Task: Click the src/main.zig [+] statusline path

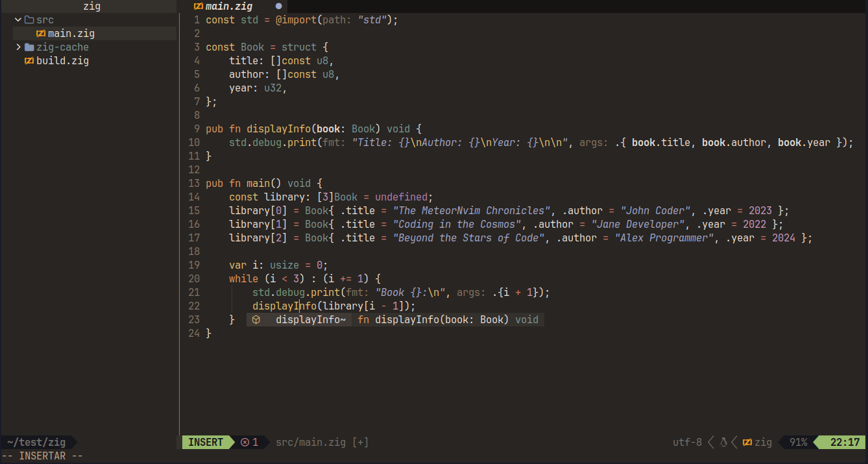Action: (322, 443)
